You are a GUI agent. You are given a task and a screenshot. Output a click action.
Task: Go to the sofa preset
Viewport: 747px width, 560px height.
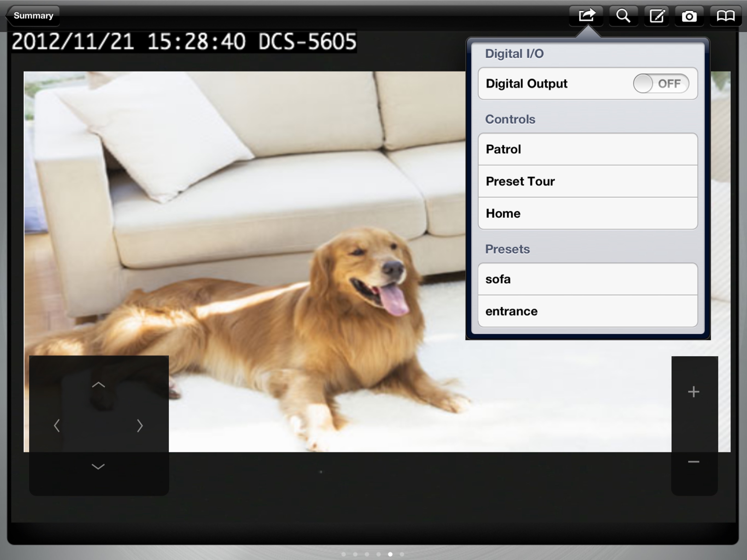[x=588, y=279]
